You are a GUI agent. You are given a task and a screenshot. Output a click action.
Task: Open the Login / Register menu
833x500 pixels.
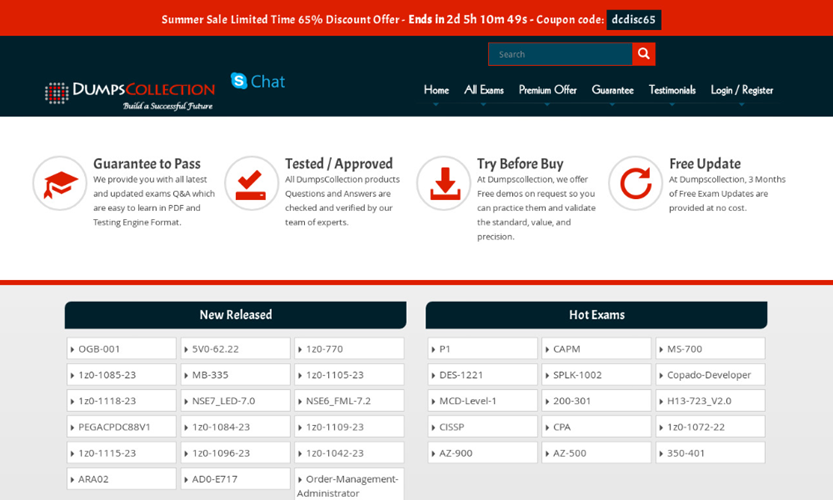click(742, 90)
